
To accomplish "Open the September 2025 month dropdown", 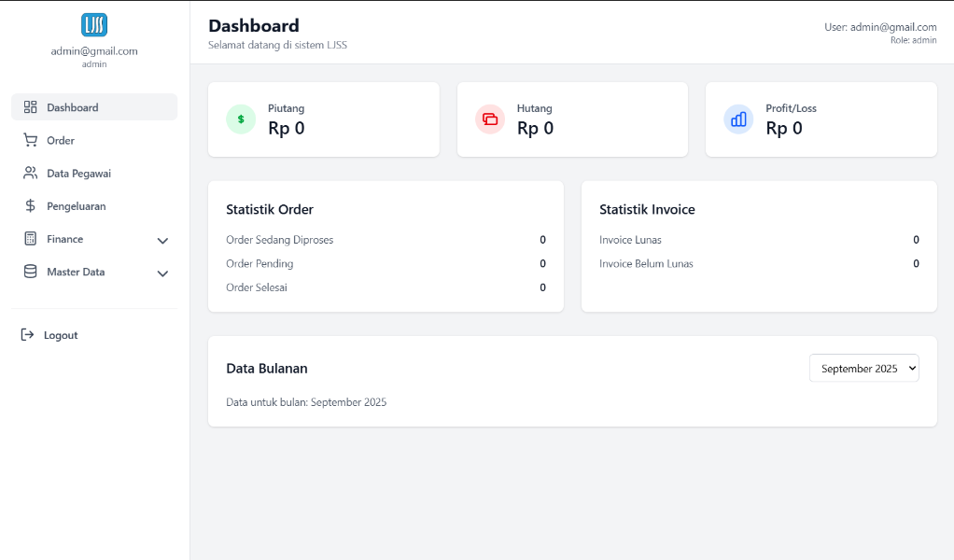I will pos(863,368).
